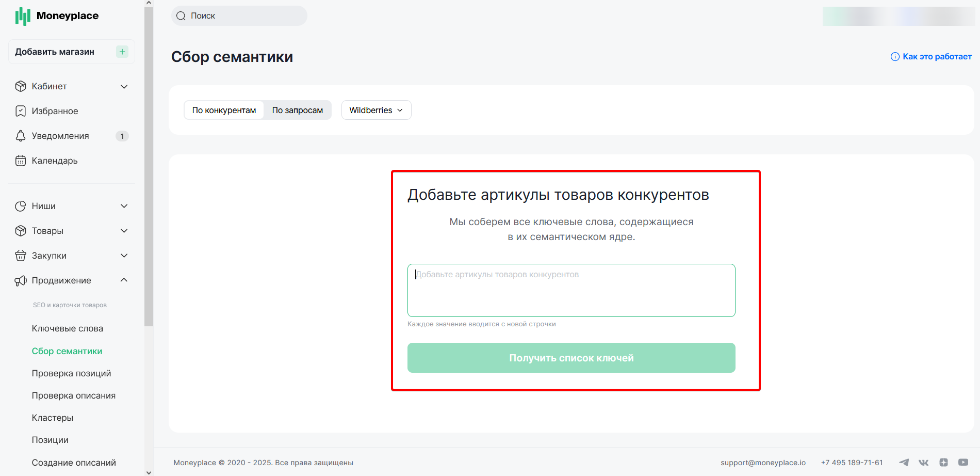This screenshot has height=476, width=980.
Task: Click the notifications count badge 1
Action: pyautogui.click(x=122, y=136)
